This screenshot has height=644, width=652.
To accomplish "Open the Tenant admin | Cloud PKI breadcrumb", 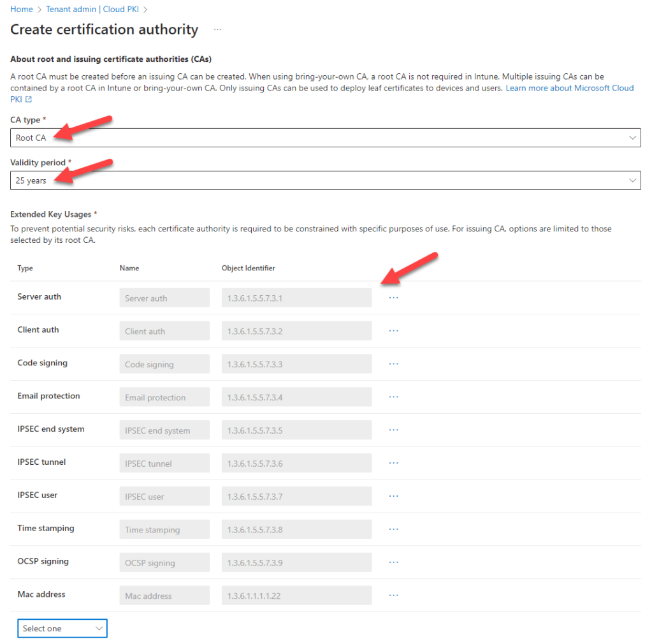I will click(92, 9).
